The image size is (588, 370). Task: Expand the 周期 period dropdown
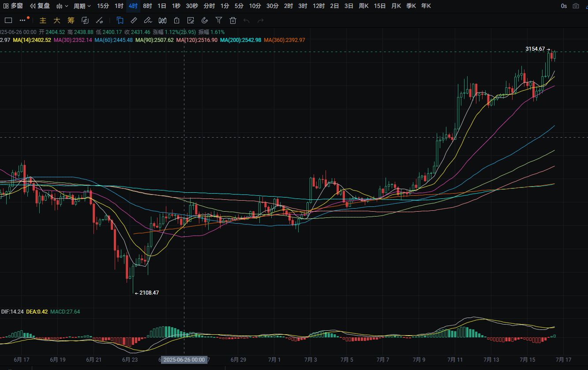point(82,6)
